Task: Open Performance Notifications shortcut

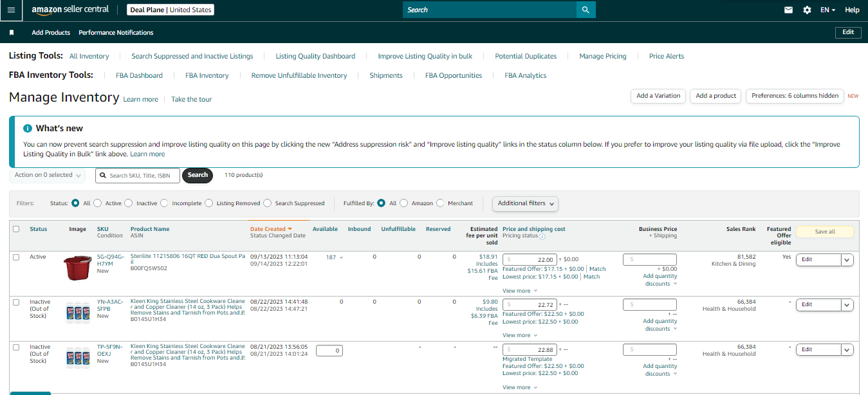Action: pos(116,32)
